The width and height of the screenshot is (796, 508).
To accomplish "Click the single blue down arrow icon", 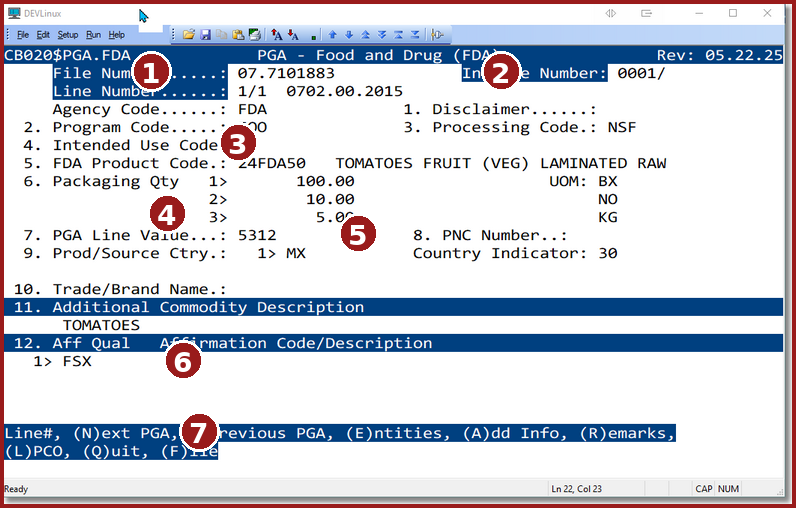I will tap(349, 34).
